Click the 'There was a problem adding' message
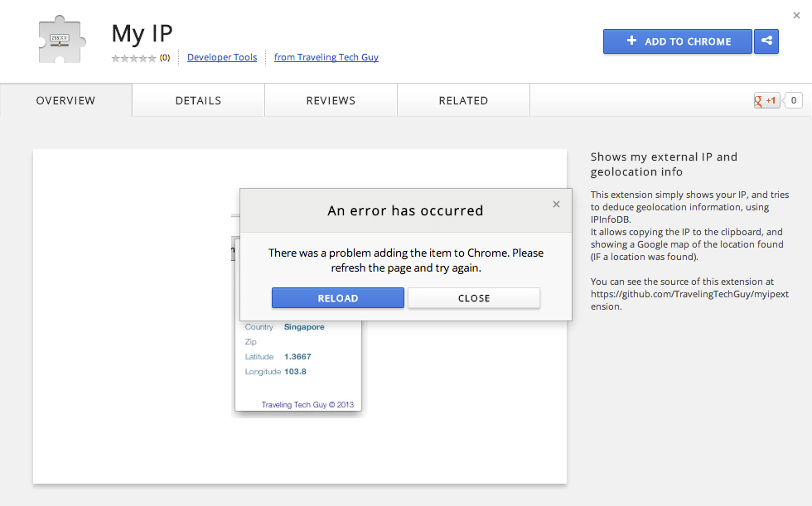 point(406,260)
